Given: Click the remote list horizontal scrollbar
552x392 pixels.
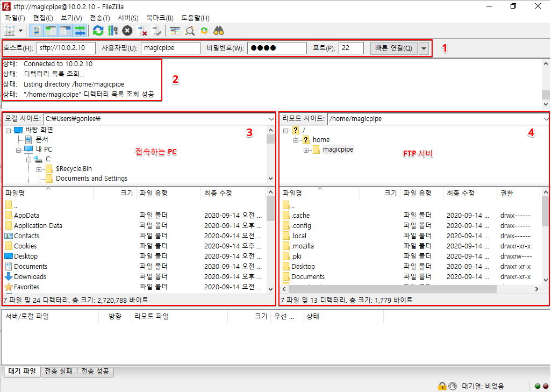Looking at the screenshot, I should click(x=392, y=289).
